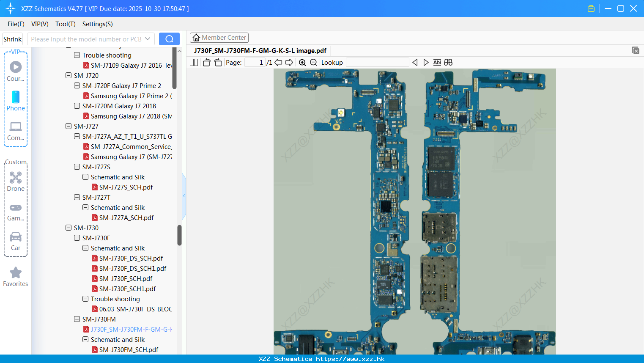Screen dimensions: 644x363
Task: Open SM-J730F_DS_SCH.pdf file
Action: (x=131, y=258)
